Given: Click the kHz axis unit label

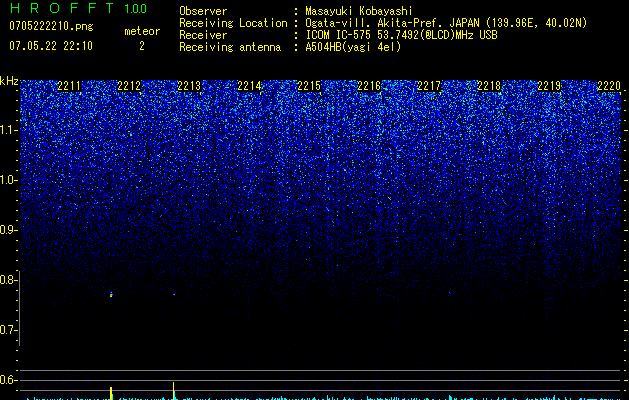Looking at the screenshot, I should click(9, 81).
